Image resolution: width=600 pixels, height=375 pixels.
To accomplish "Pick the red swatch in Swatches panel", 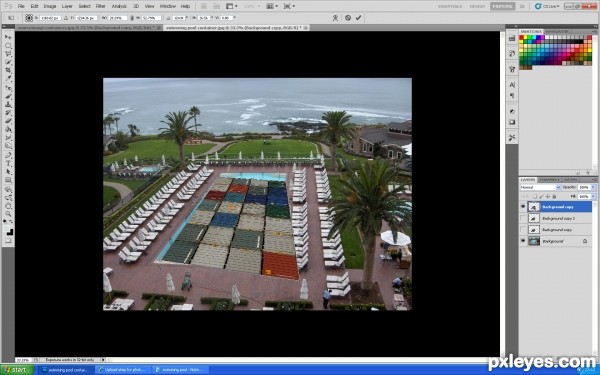I will tap(521, 38).
